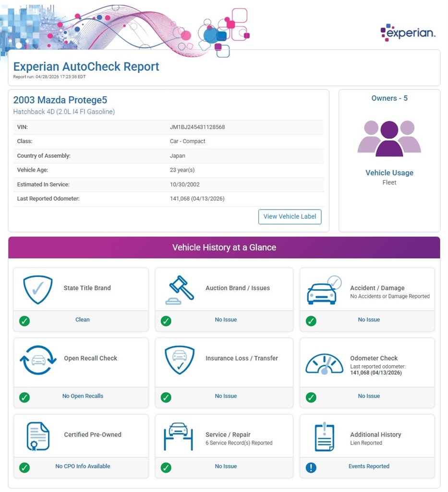The height and width of the screenshot is (492, 448).
Task: Click the Estimated In Service row label
Action: 43,184
